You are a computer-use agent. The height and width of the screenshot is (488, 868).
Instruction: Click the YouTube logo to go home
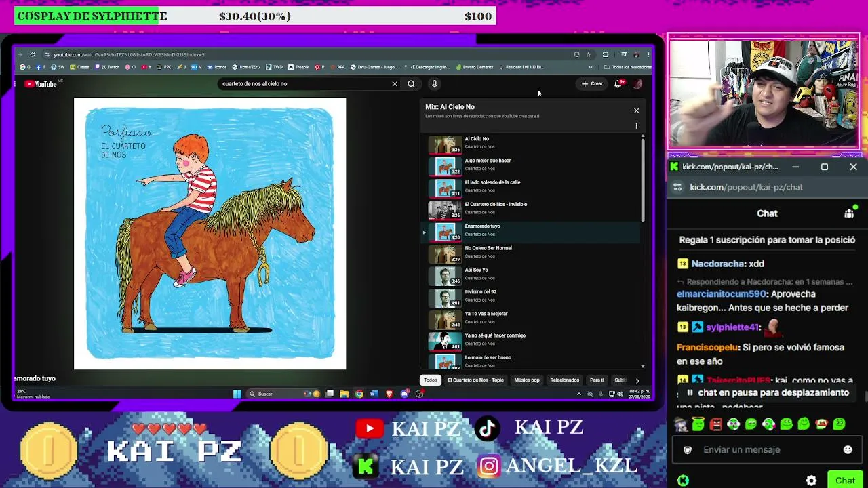[41, 84]
